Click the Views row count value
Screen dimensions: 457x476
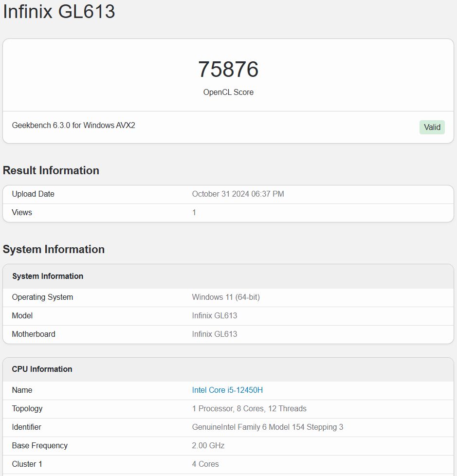(194, 213)
